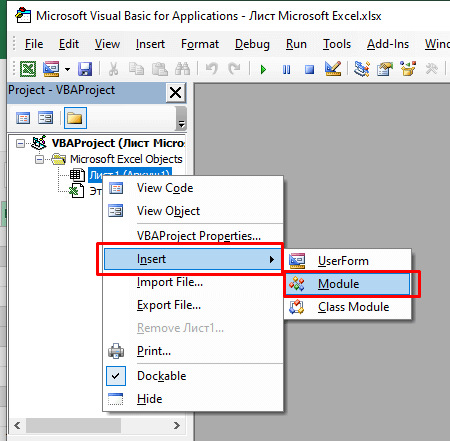Select Export File... in context menu
Viewport: 450px width, 441px height.
169,305
